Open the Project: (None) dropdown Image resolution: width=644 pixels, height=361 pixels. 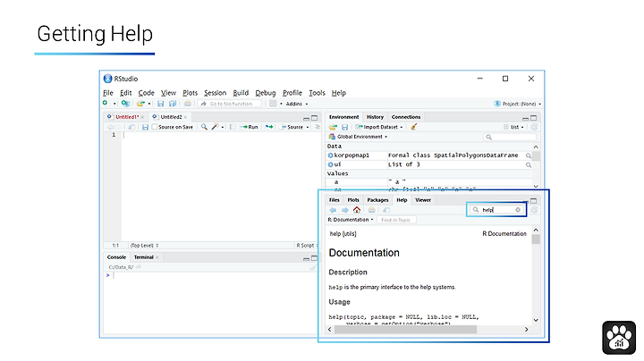pyautogui.click(x=518, y=104)
